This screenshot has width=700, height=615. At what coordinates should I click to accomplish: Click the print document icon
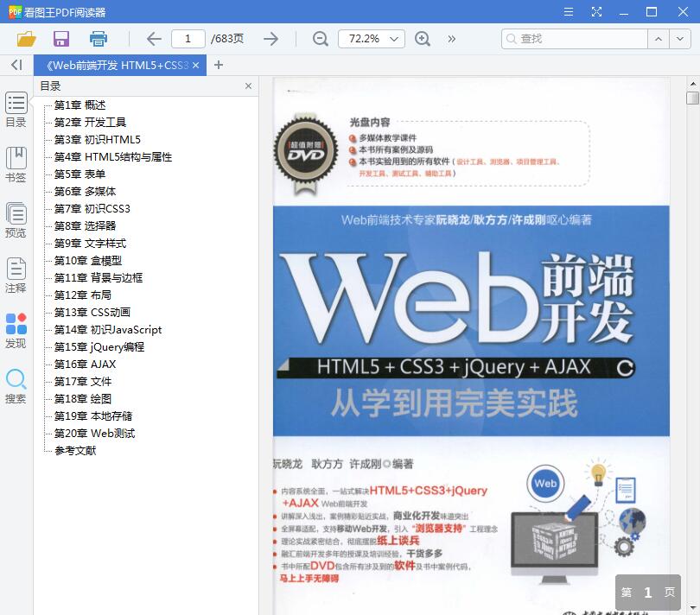[98, 39]
